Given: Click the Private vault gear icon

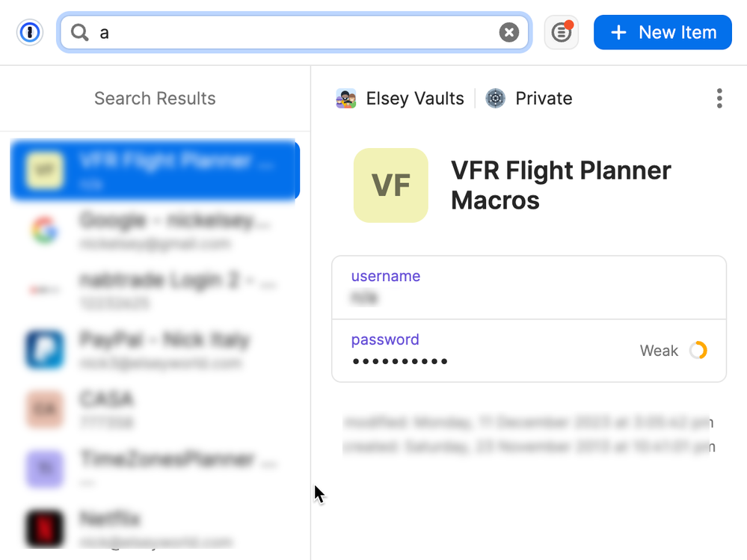Looking at the screenshot, I should [x=495, y=99].
